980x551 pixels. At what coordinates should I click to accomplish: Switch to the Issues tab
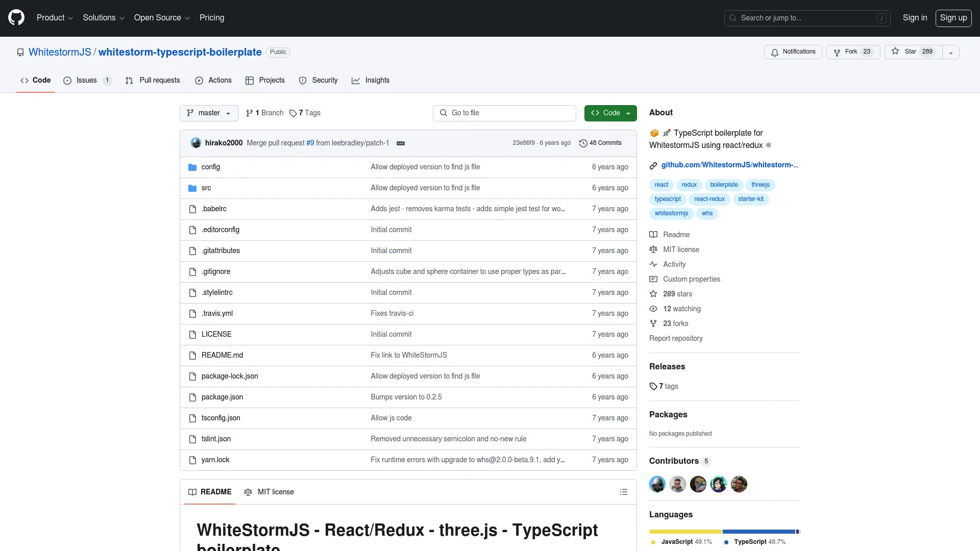[88, 81]
